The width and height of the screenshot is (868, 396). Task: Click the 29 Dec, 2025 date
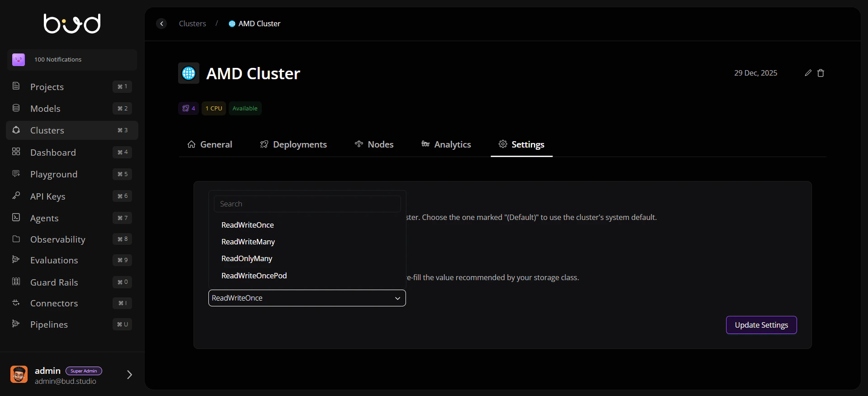755,73
